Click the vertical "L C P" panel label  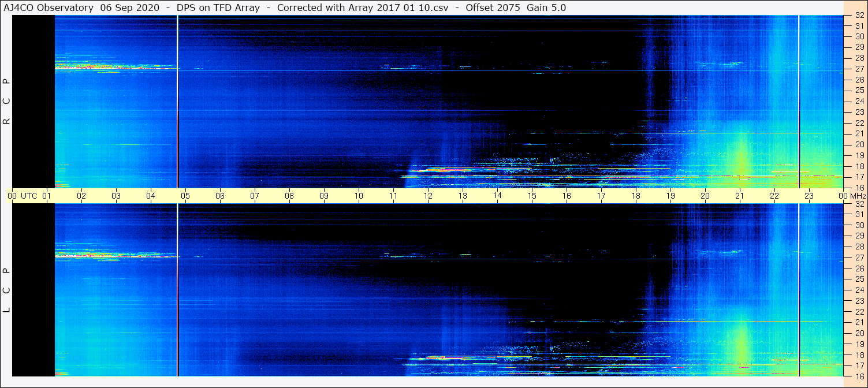tap(7, 290)
